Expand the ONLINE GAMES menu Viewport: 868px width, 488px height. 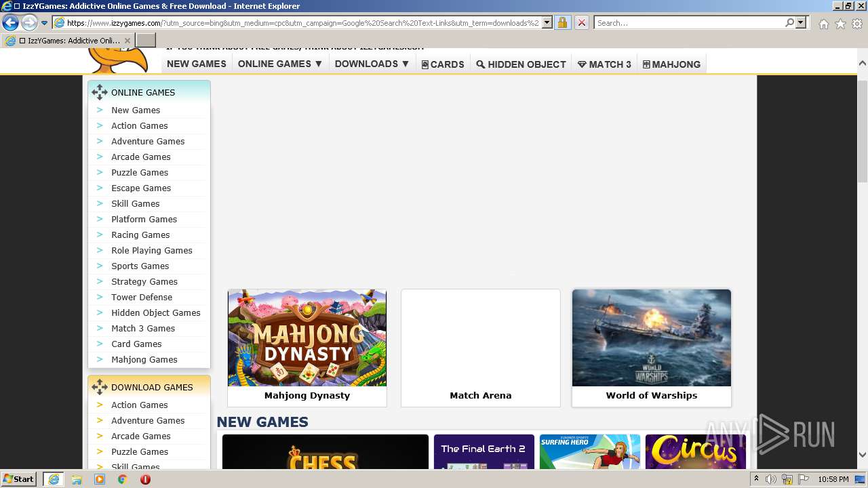tap(280, 64)
